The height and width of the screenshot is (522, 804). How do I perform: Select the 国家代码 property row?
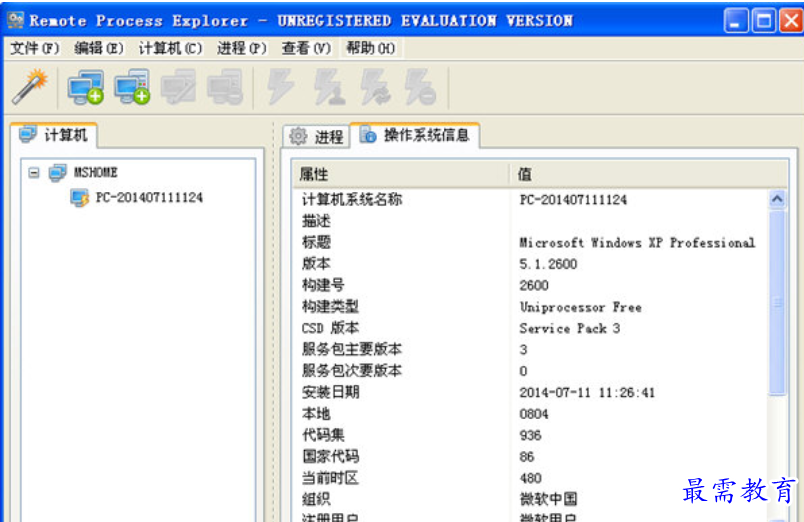[530, 457]
